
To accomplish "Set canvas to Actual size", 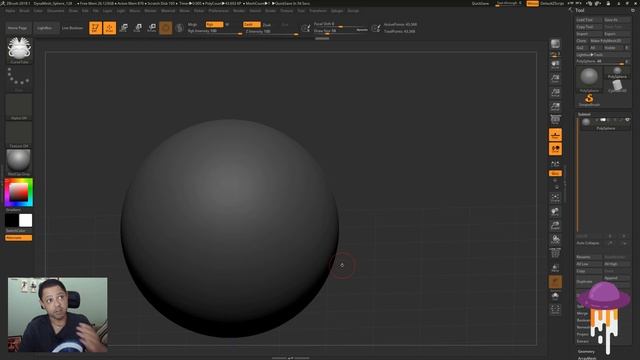I will (x=555, y=93).
